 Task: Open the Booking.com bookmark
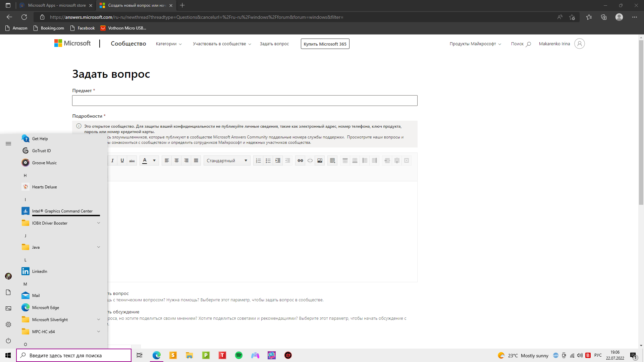(x=49, y=28)
